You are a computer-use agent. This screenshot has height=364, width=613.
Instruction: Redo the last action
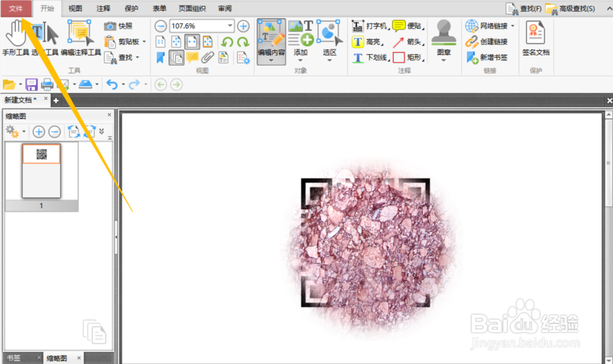point(134,85)
